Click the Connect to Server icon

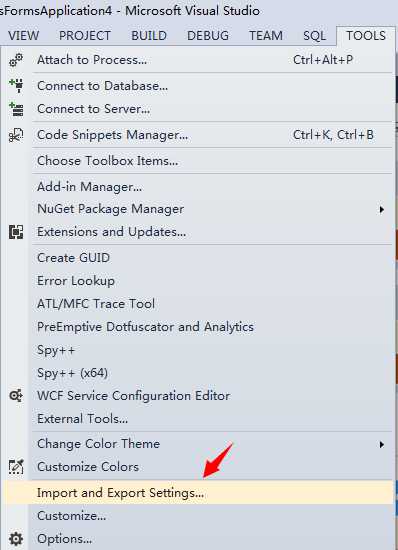(x=16, y=109)
